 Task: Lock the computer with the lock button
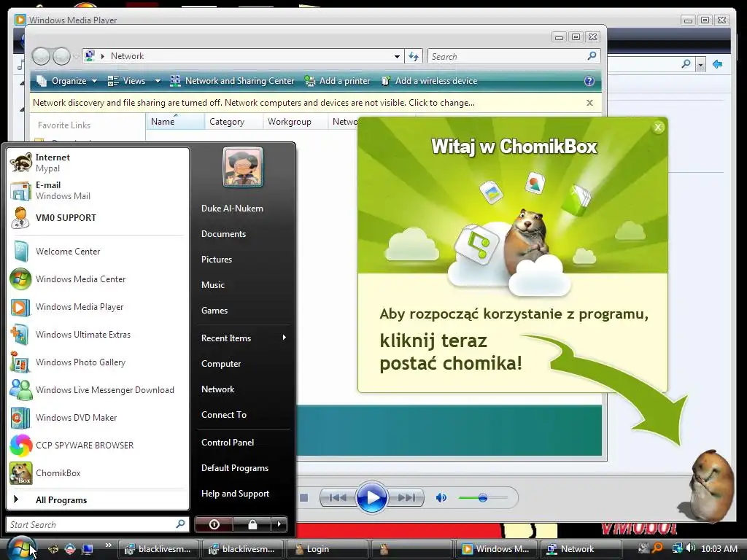(x=252, y=524)
